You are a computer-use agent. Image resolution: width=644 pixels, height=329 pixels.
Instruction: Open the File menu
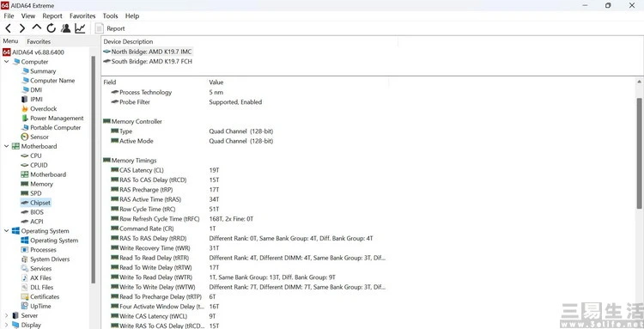(9, 16)
